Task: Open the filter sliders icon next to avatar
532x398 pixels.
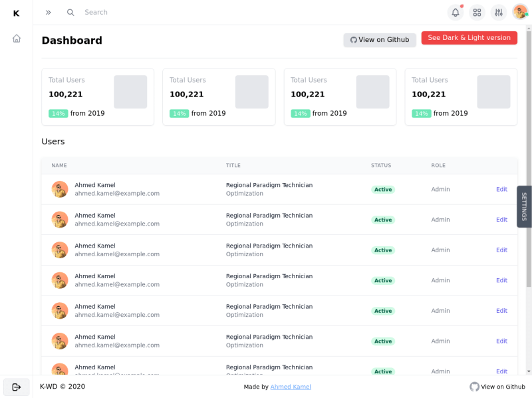Action: (498, 12)
